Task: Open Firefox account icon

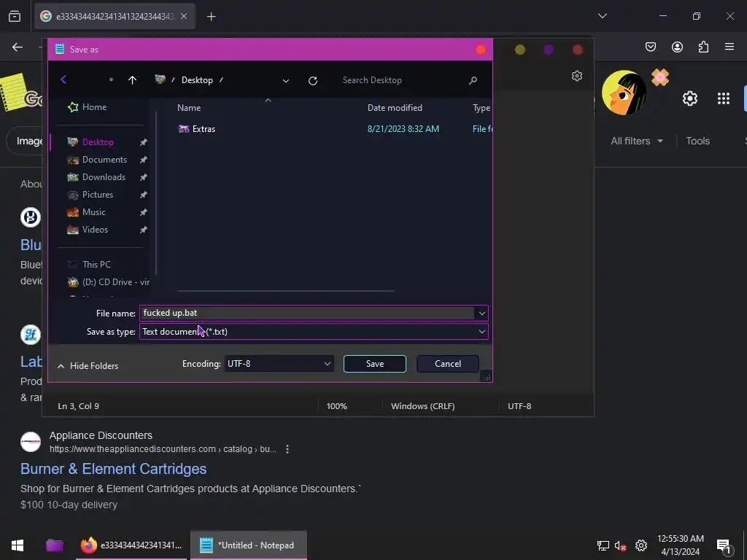Action: (677, 47)
